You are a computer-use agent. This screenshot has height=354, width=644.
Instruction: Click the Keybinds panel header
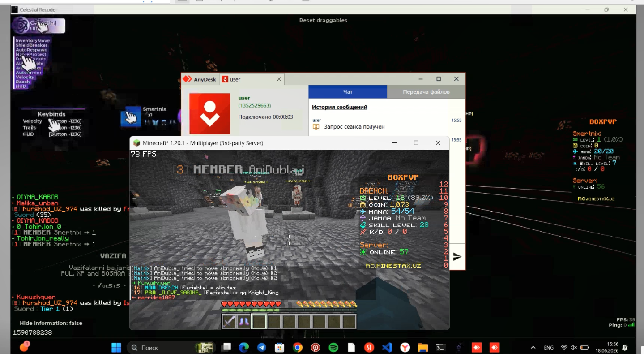[51, 114]
